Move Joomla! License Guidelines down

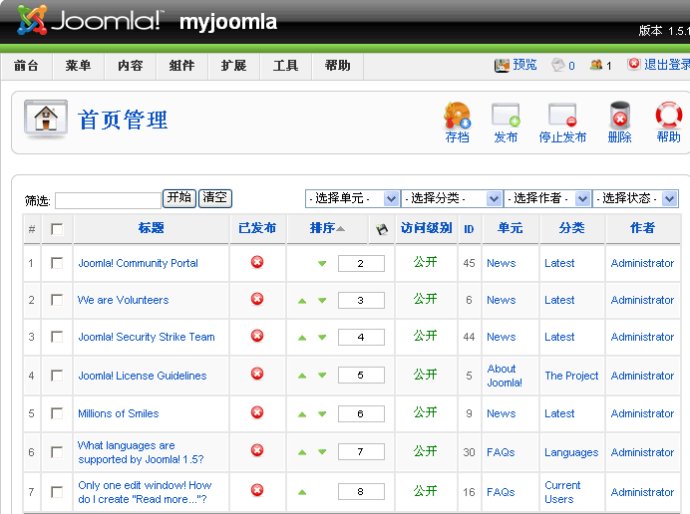click(322, 375)
